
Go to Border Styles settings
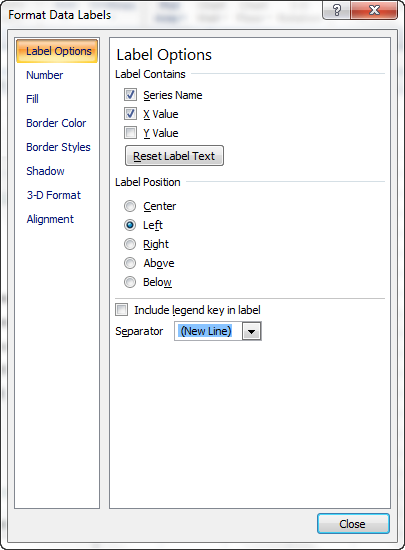pos(58,147)
